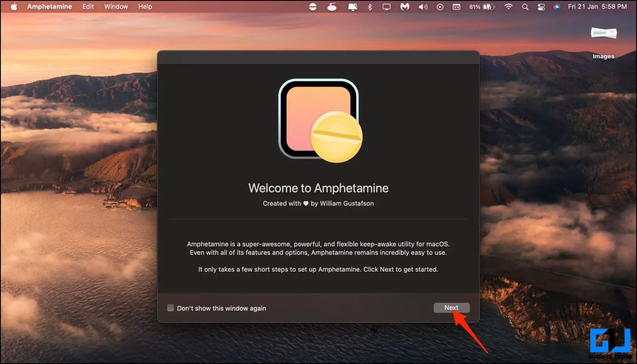Click the "Welcome to Amphetamine" heading

point(318,188)
